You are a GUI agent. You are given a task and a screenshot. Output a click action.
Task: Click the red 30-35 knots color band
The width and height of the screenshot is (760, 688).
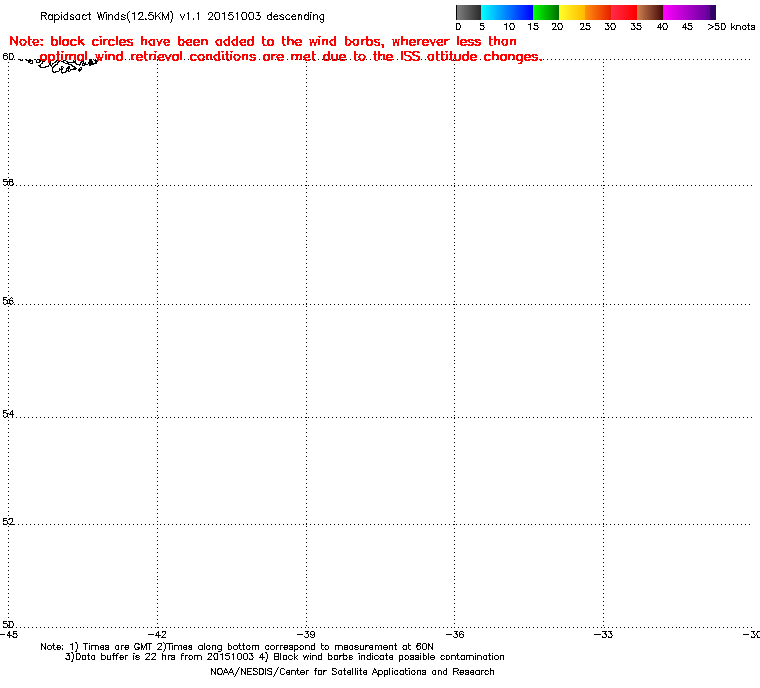624,12
